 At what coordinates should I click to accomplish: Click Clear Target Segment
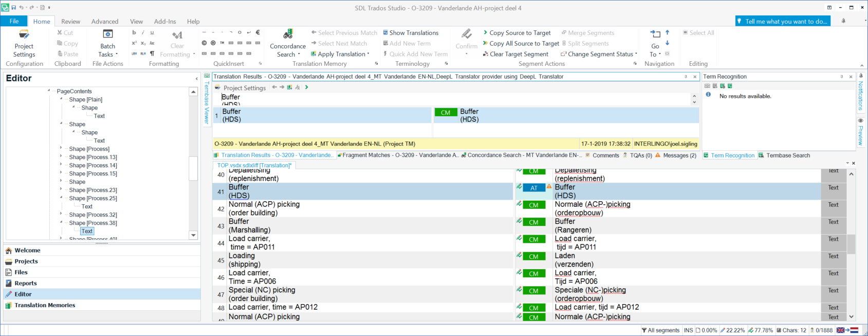(x=515, y=54)
